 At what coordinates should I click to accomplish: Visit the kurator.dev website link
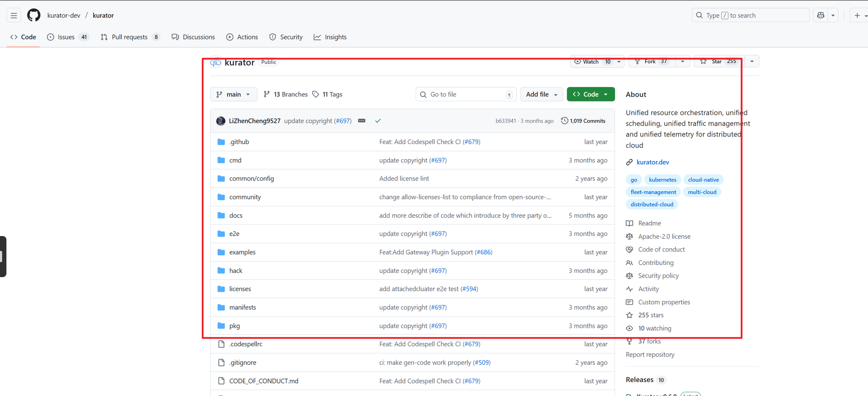tap(653, 162)
